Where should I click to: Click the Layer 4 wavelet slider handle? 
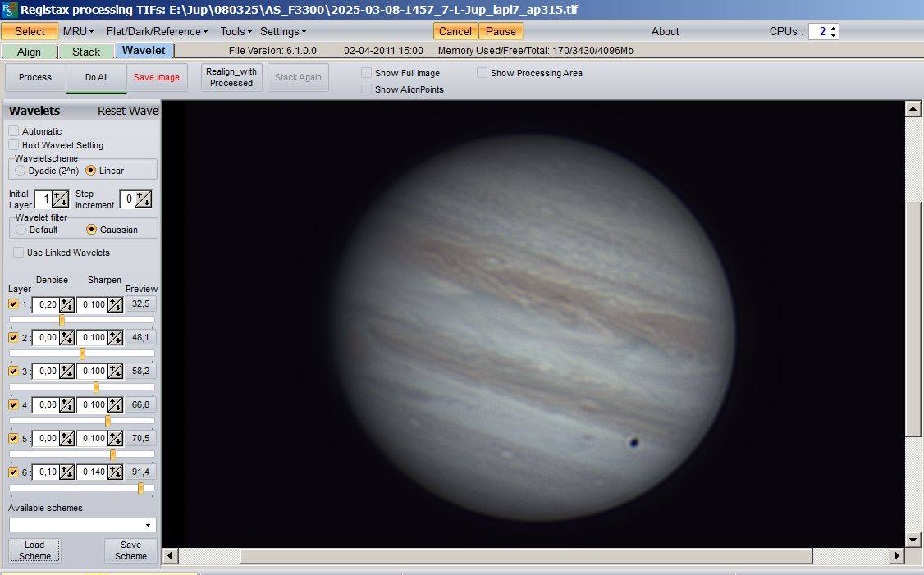107,421
